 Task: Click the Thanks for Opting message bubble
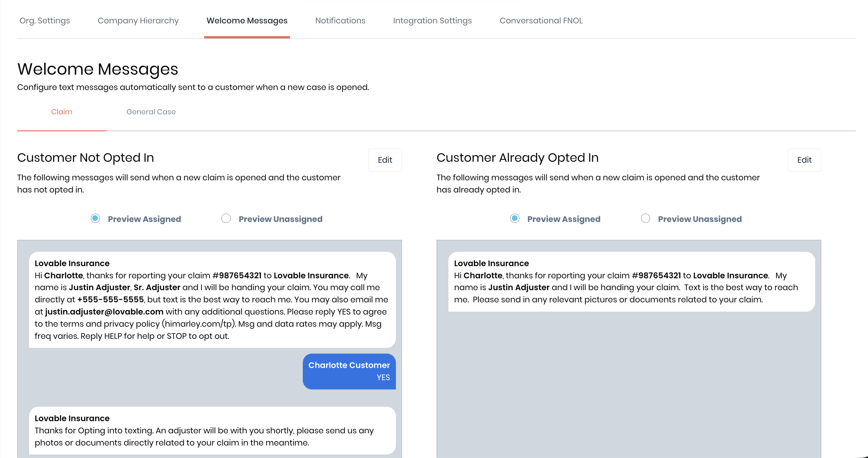pyautogui.click(x=212, y=430)
